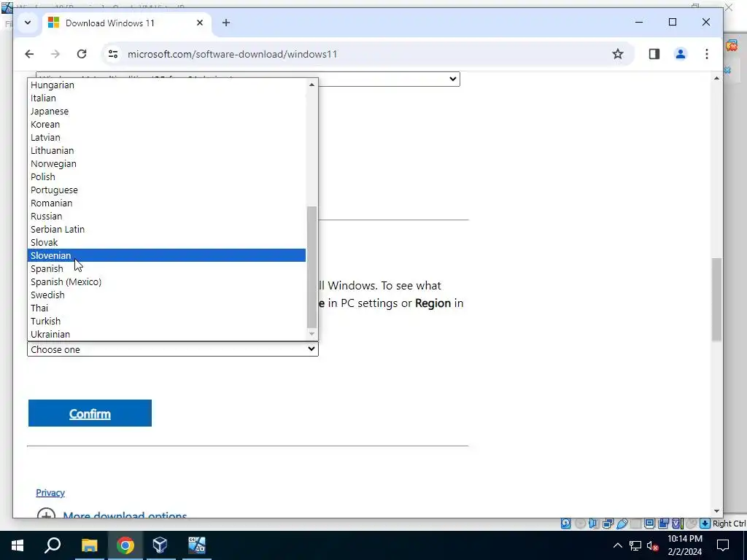
Task: Select Russian language option
Action: tap(166, 216)
